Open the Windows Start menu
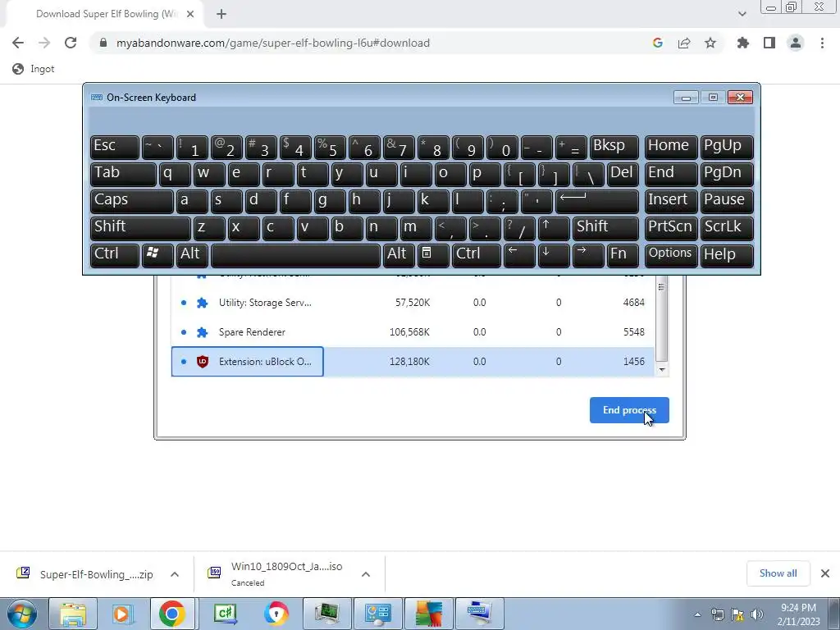The width and height of the screenshot is (840, 630). (21, 614)
